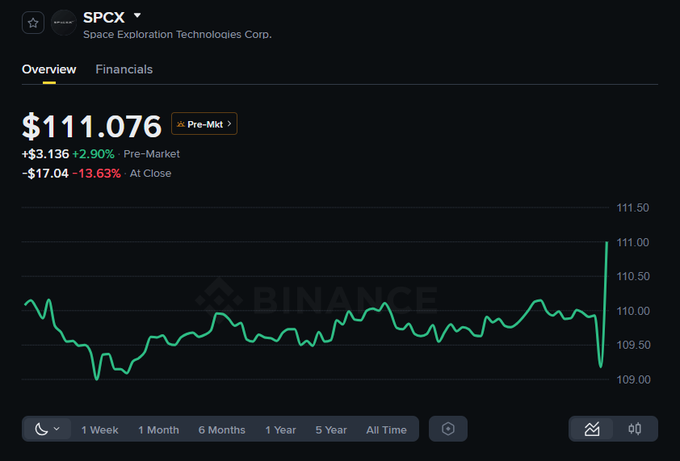The height and width of the screenshot is (461, 680).
Task: Click the 111.50 axis label
Action: [x=633, y=208]
